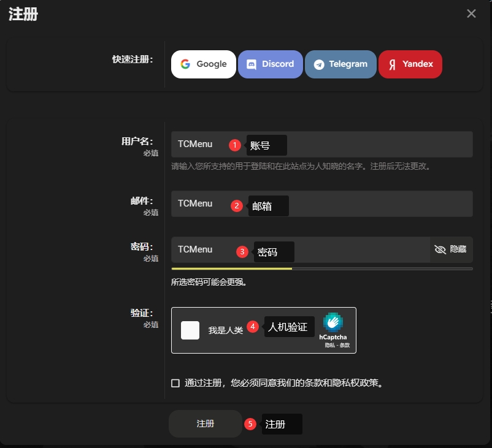
Task: Register using the Telegram button
Action: tap(340, 64)
